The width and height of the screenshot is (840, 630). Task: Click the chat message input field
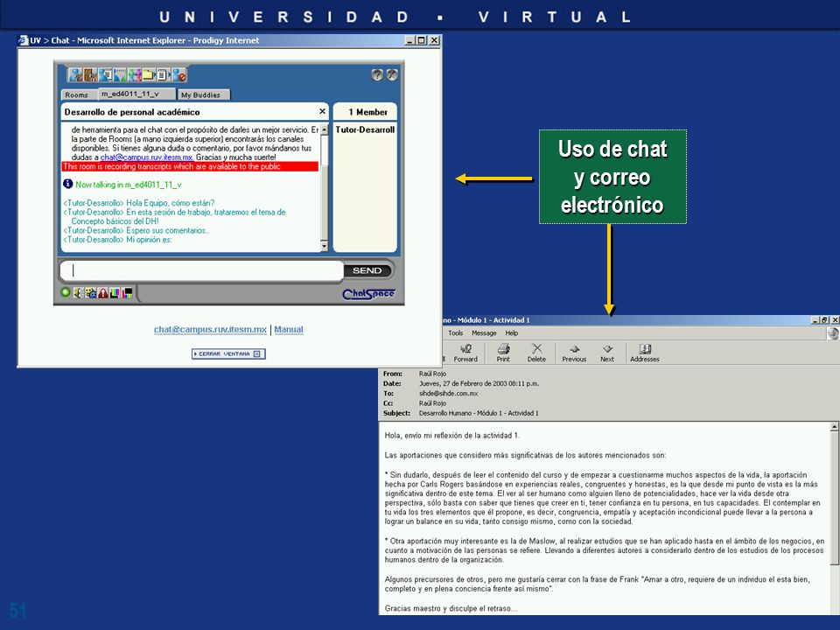[x=201, y=270]
